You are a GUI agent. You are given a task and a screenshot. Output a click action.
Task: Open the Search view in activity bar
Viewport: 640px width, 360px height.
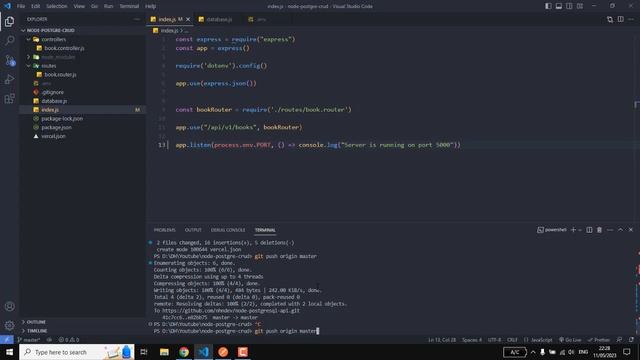[9, 40]
